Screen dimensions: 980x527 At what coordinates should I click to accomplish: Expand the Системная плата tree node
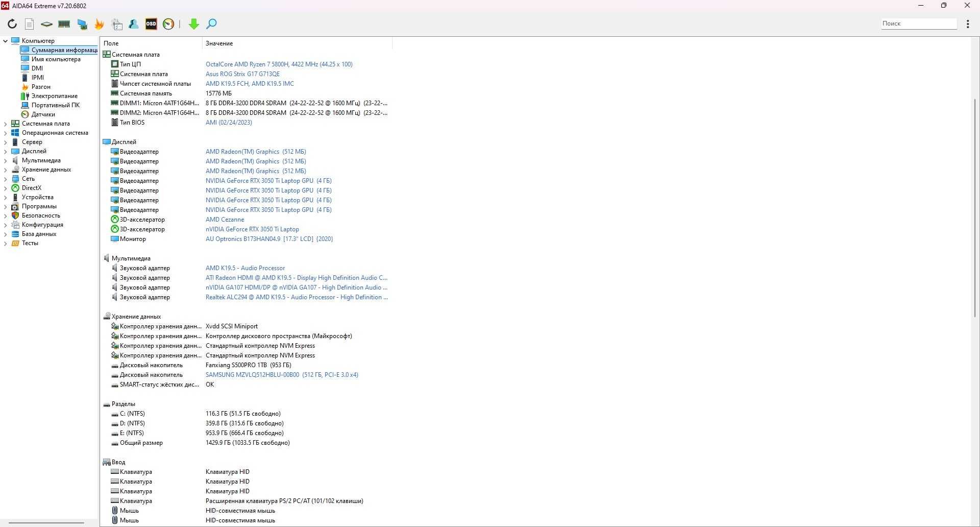click(x=5, y=124)
